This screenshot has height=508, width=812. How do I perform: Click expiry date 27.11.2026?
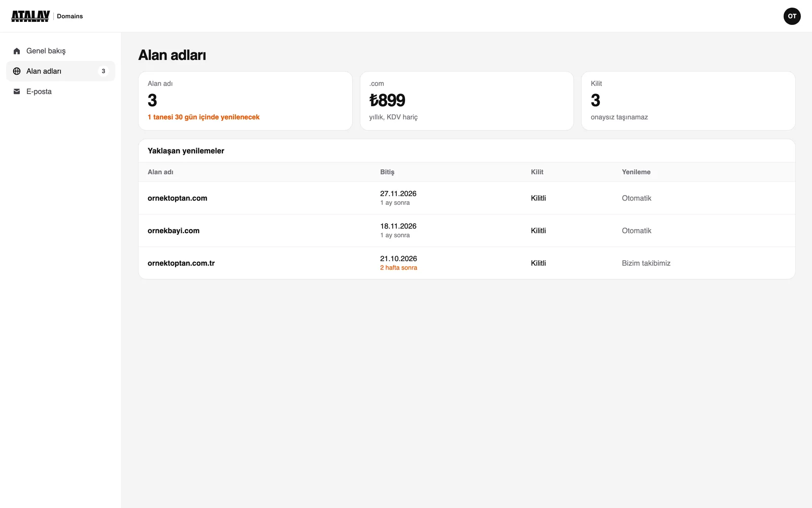[398, 194]
